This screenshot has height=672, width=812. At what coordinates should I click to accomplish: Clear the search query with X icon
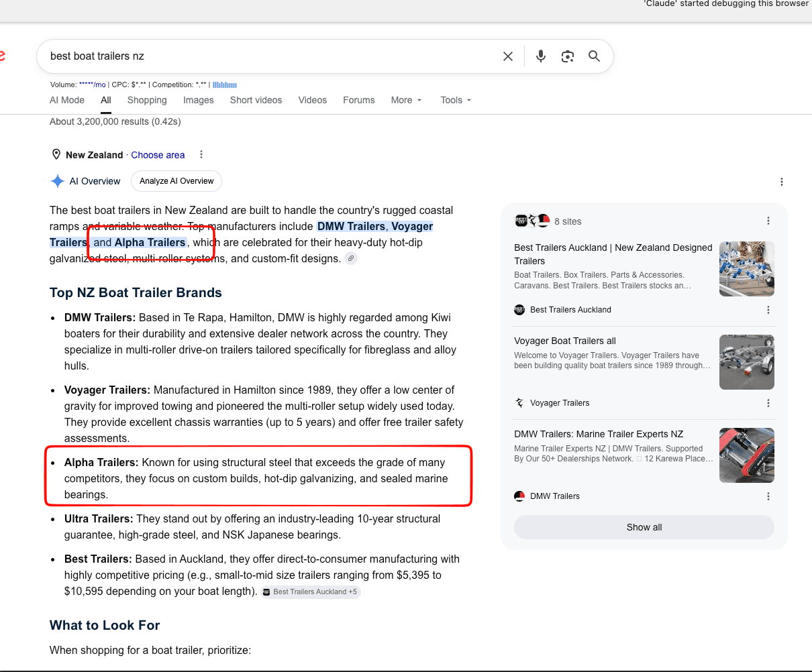[508, 56]
